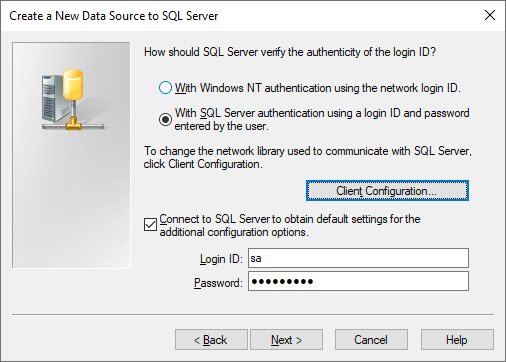506x362 pixels.
Task: Go to previous step with Back
Action: pos(211,340)
